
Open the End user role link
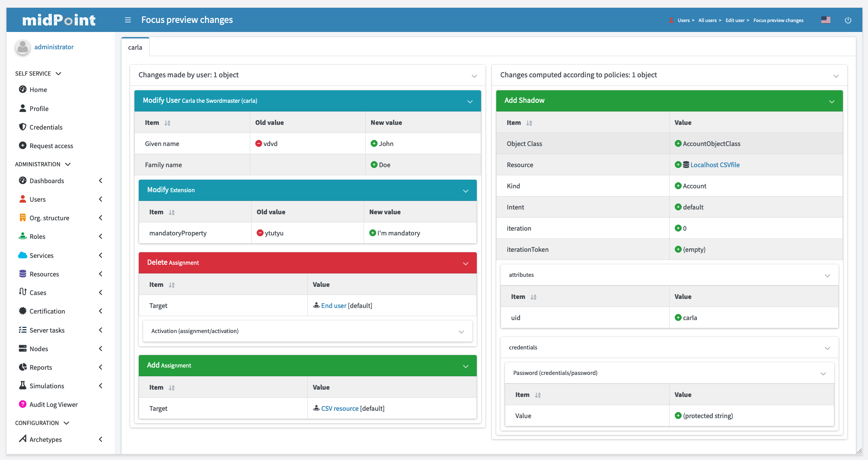pos(333,306)
